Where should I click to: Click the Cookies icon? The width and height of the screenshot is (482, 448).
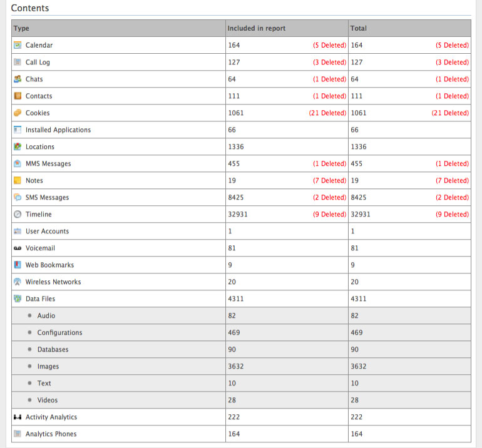[18, 113]
